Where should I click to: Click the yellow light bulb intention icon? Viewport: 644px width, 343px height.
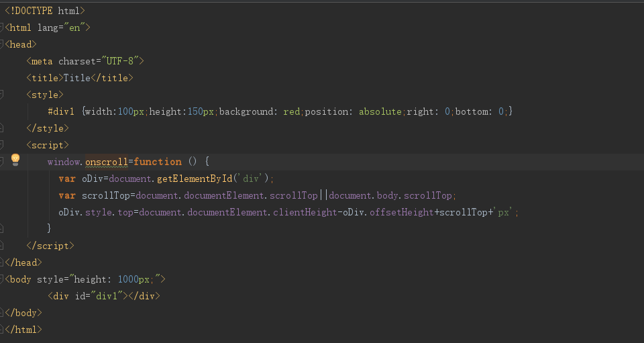tap(15, 159)
